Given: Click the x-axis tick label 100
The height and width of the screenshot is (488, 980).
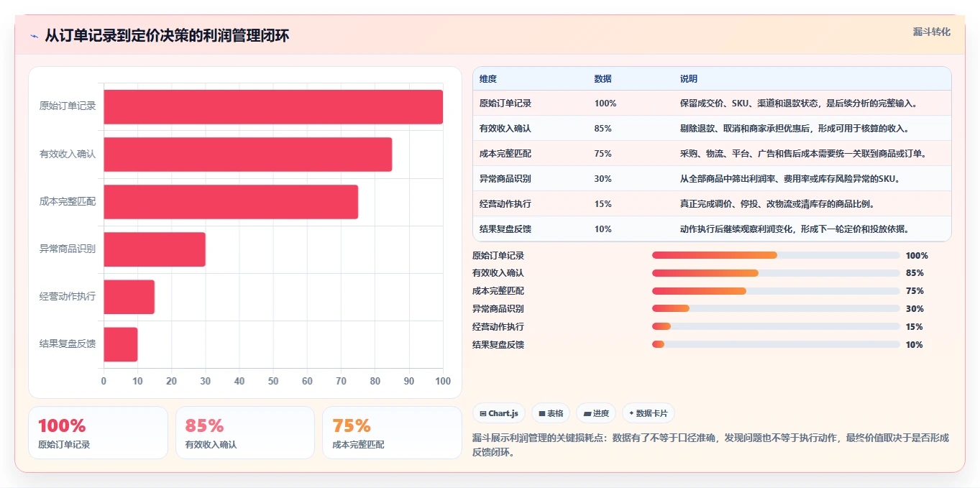Looking at the screenshot, I should (443, 381).
